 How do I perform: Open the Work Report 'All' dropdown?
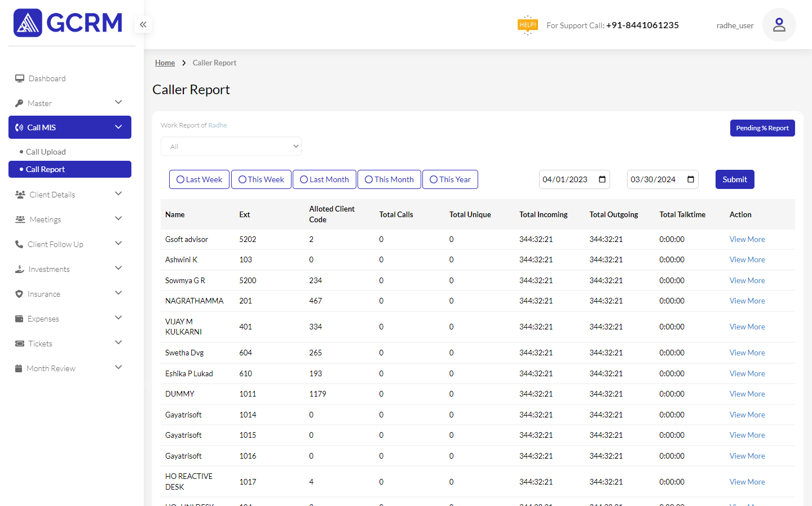(231, 146)
